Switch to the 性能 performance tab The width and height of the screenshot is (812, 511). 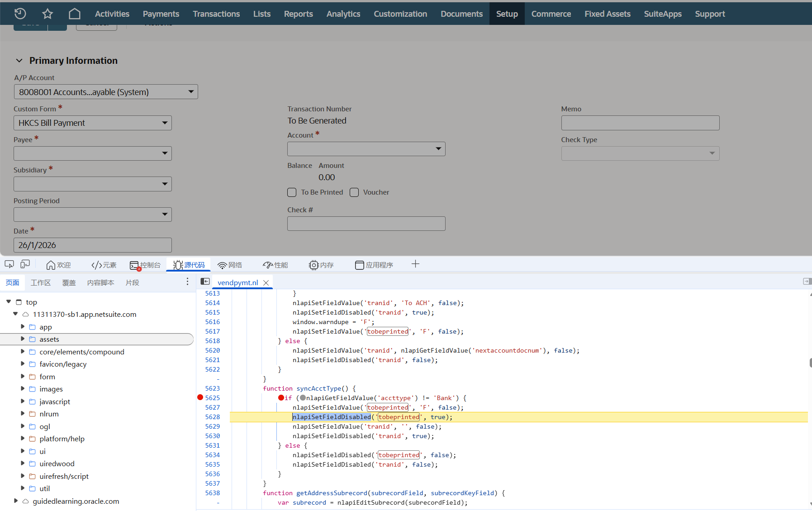click(275, 265)
